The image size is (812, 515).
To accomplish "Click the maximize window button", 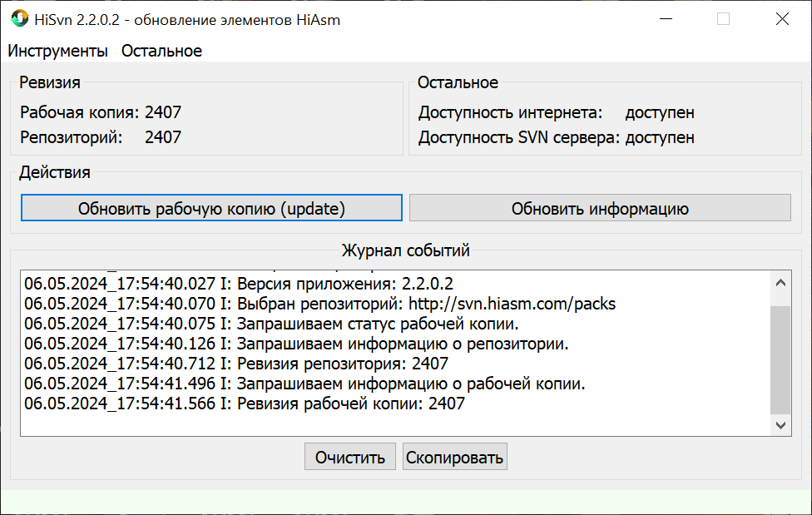I will click(724, 19).
